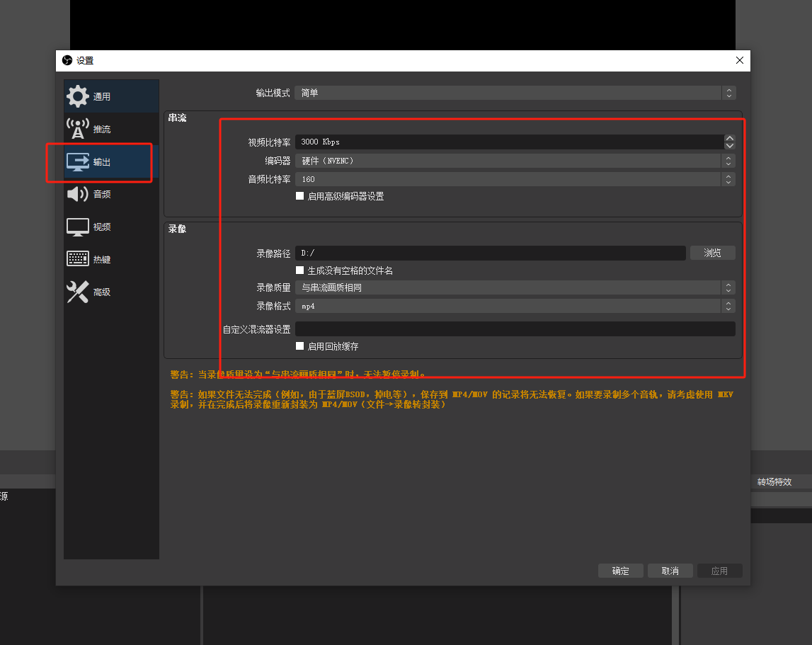Enable 启用高级编码器设置 checkbox
Image resolution: width=812 pixels, height=645 pixels.
[300, 196]
